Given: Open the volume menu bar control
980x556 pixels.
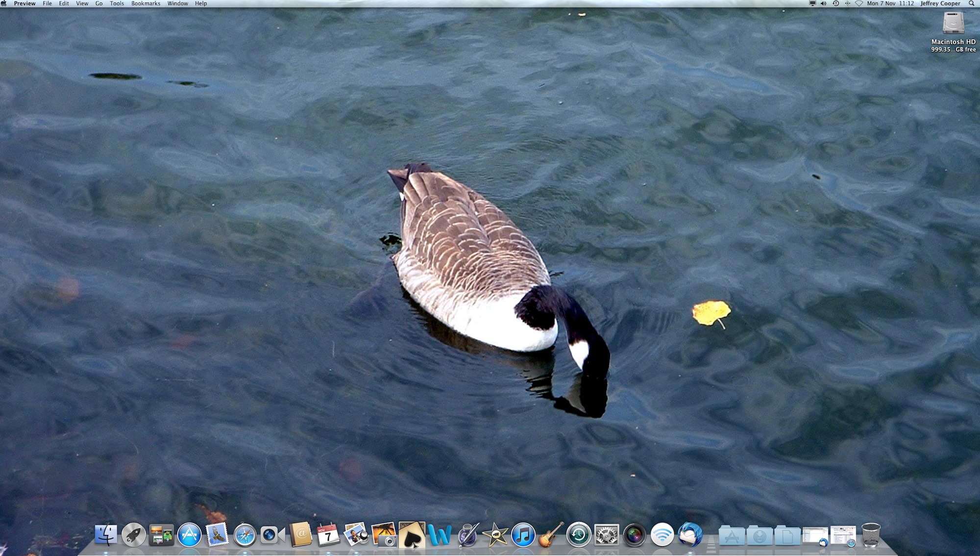Looking at the screenshot, I should [823, 3].
